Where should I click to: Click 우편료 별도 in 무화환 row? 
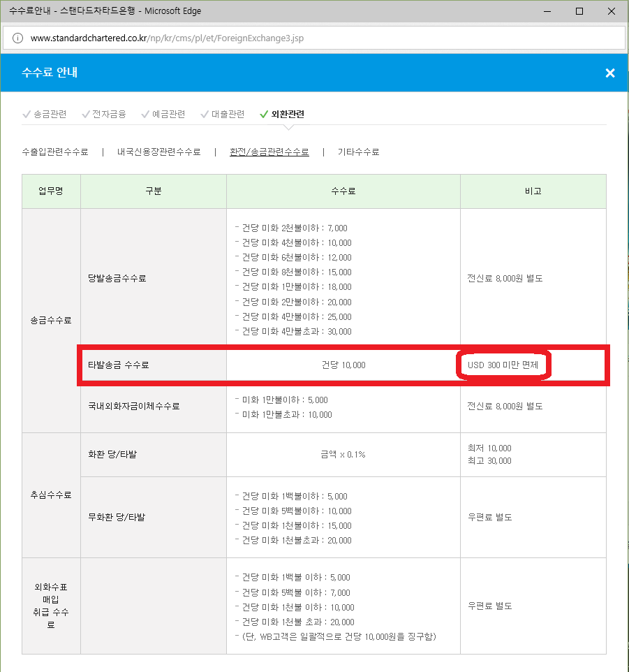(490, 518)
